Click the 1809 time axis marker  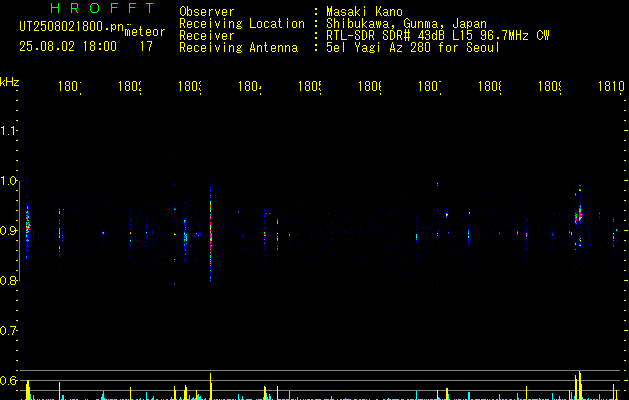point(550,86)
